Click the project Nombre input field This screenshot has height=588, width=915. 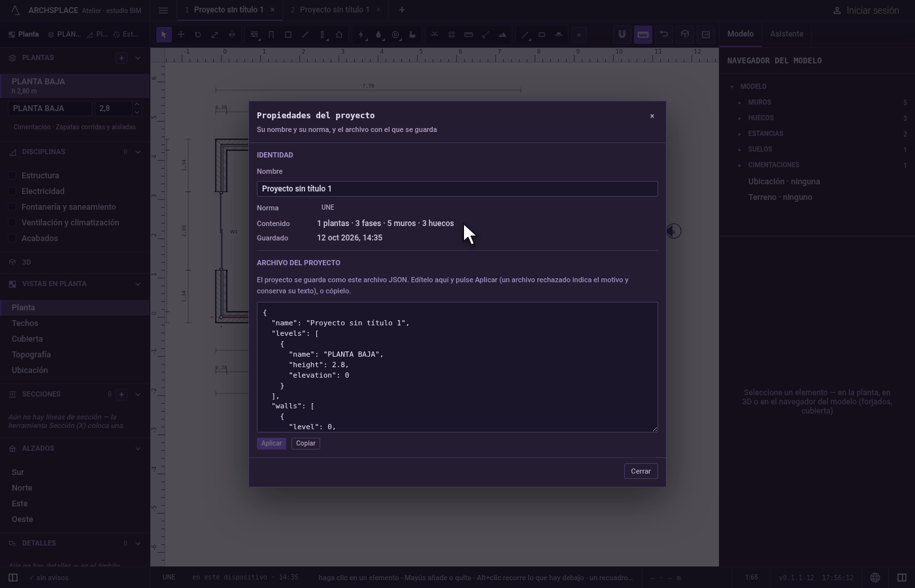pos(457,189)
